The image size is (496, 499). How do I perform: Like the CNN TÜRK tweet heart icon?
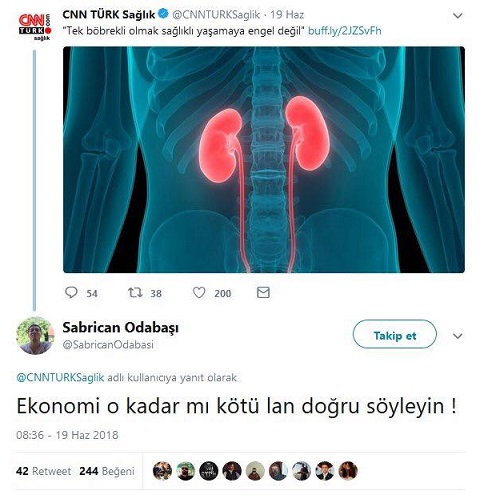point(199,293)
